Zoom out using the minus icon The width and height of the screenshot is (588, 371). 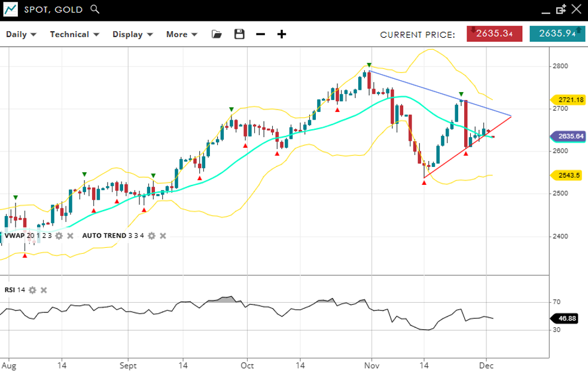[260, 34]
